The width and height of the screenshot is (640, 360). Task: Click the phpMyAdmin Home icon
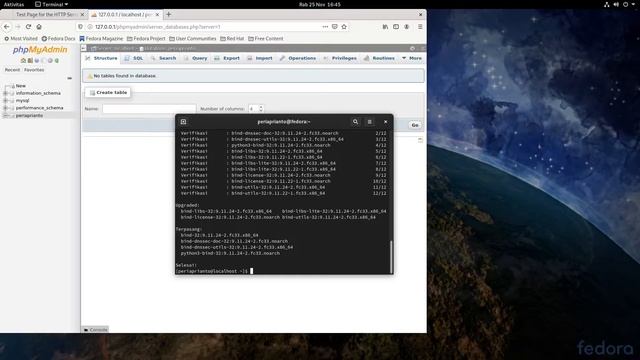23,60
